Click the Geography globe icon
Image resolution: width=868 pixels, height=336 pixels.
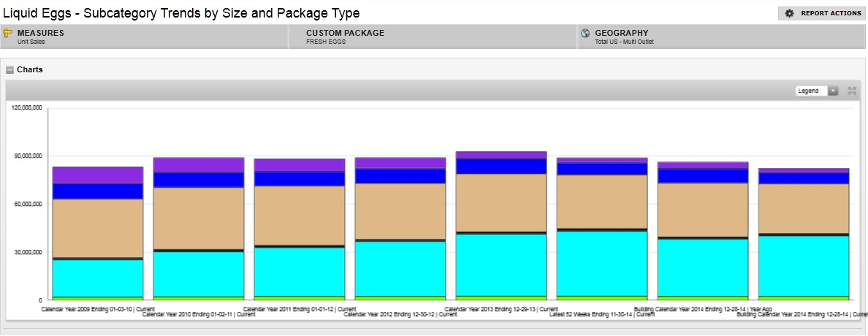tap(585, 34)
